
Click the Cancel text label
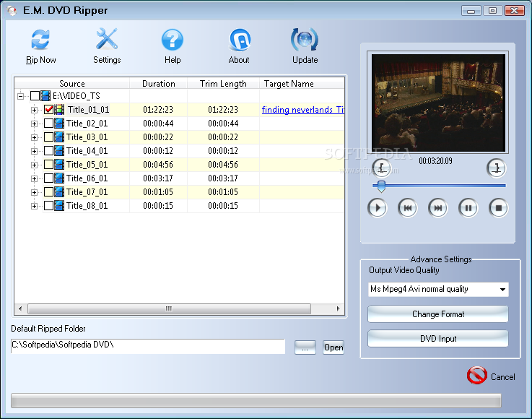(x=503, y=377)
